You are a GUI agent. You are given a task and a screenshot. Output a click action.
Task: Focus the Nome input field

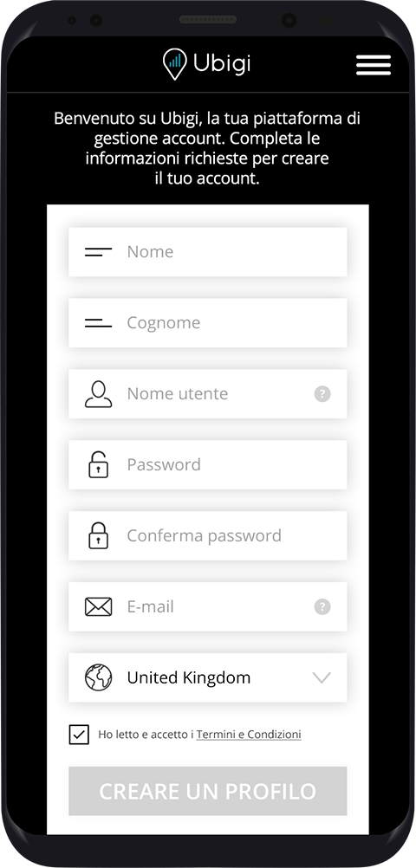click(x=208, y=252)
